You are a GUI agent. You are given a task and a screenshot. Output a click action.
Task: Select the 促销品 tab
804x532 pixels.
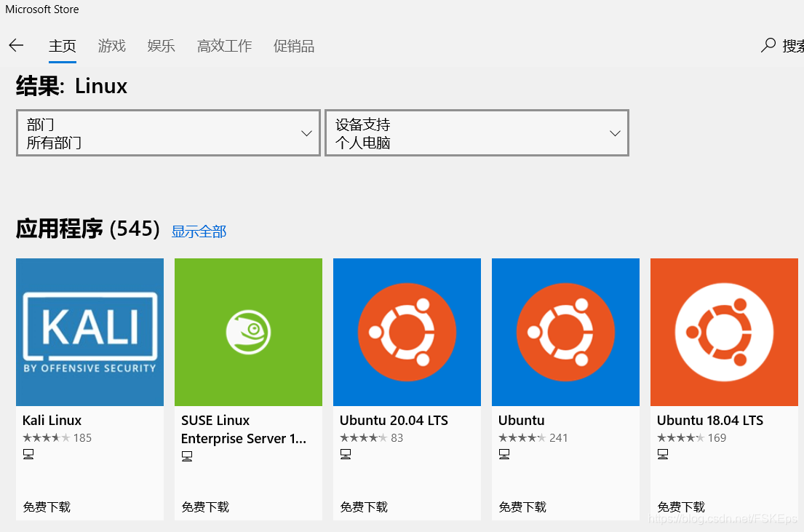(x=294, y=47)
